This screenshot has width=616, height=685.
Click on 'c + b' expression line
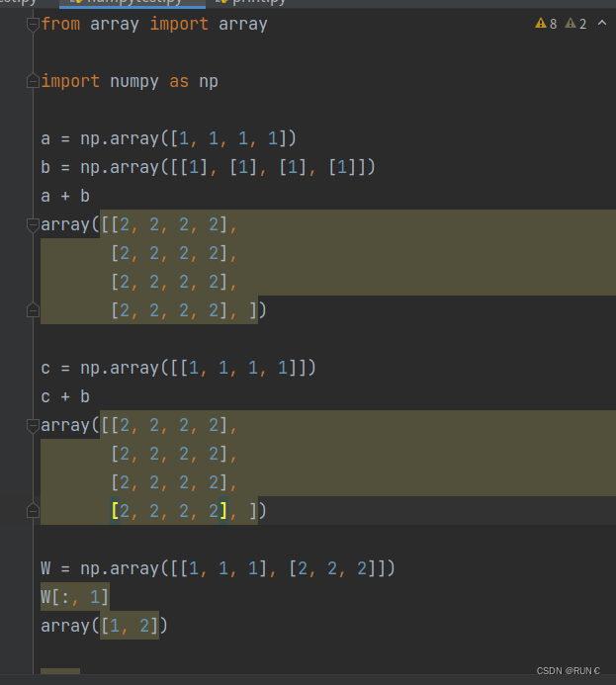pyautogui.click(x=65, y=396)
